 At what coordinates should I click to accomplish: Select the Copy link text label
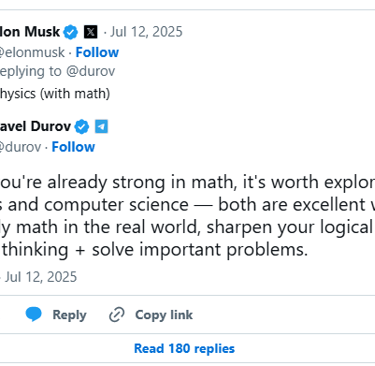click(x=164, y=315)
